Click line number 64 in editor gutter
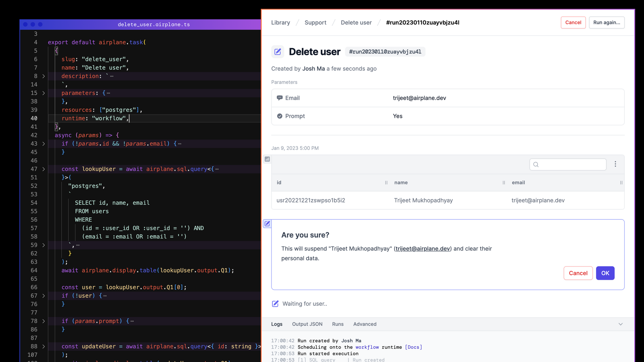The image size is (644, 362). click(x=34, y=270)
